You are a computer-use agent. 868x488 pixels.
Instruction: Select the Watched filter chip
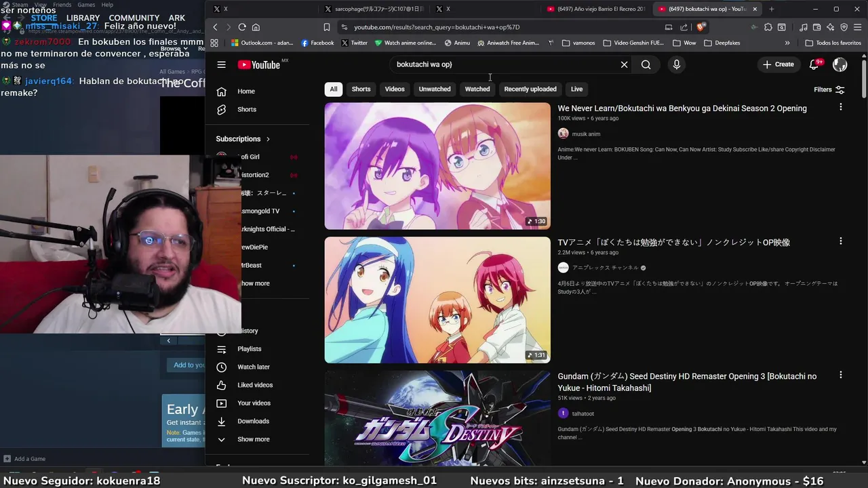[x=477, y=89]
